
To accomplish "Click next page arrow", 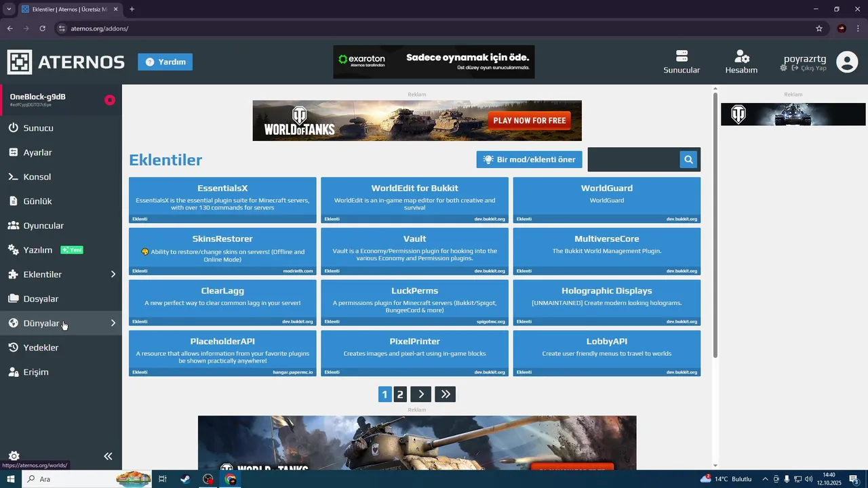I will [421, 394].
